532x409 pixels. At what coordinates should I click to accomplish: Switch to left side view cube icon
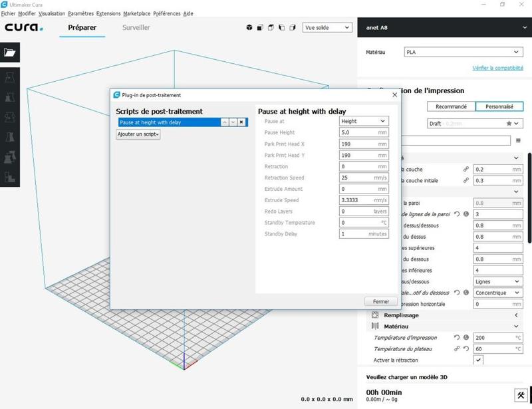pos(281,27)
